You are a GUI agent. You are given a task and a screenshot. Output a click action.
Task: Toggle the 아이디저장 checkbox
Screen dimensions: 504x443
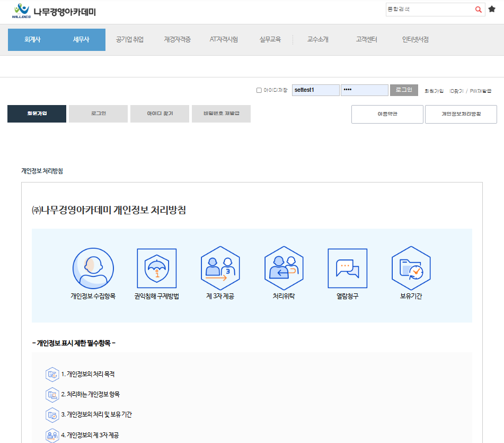pyautogui.click(x=259, y=90)
